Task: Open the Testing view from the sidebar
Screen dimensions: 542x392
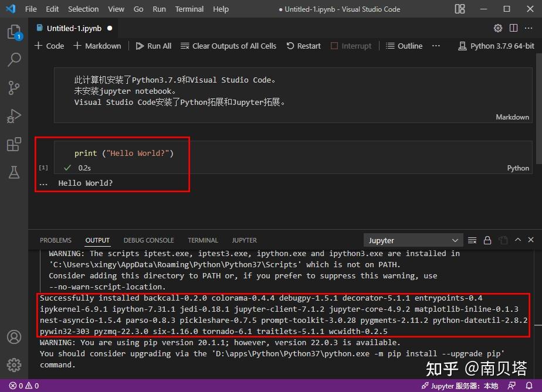Action: (15, 172)
